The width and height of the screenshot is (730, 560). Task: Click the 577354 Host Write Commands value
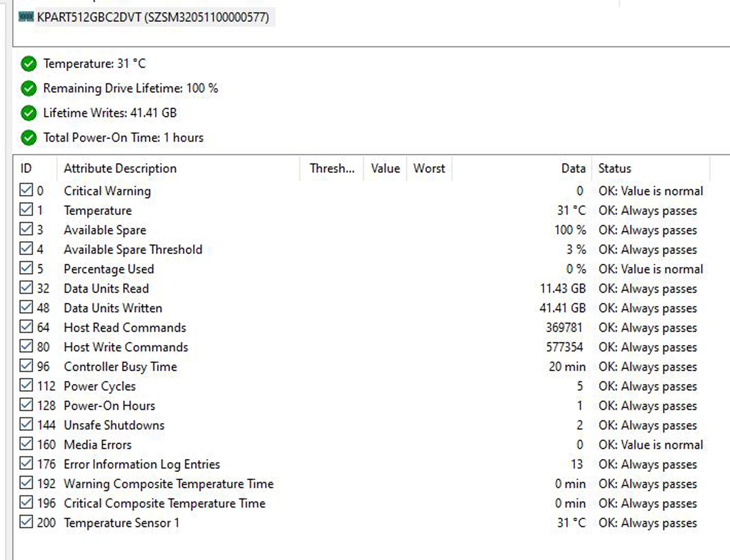pyautogui.click(x=564, y=347)
